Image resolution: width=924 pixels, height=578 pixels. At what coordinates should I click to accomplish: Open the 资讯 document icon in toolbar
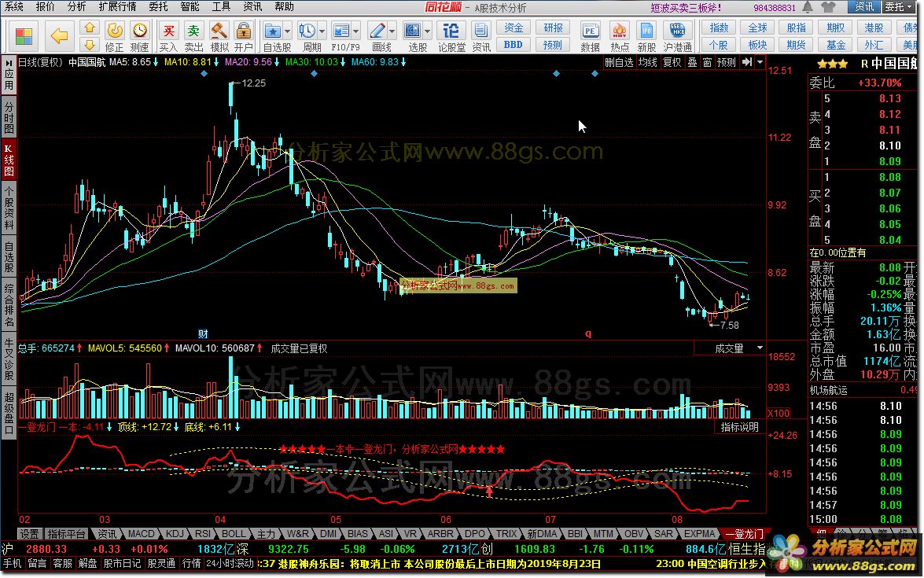(480, 31)
